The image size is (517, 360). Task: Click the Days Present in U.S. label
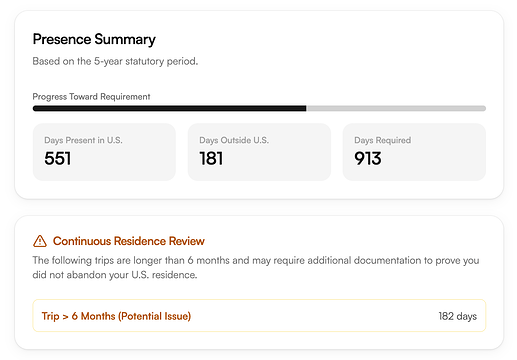(83, 140)
